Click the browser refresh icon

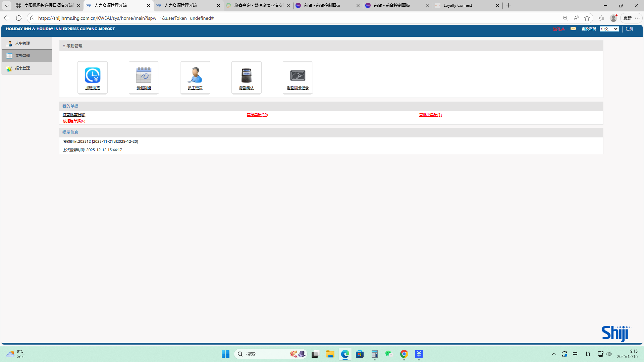[19, 18]
